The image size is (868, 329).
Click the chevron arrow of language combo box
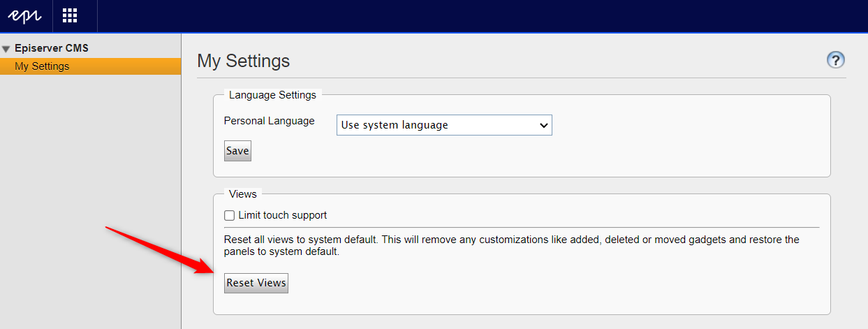tap(544, 125)
